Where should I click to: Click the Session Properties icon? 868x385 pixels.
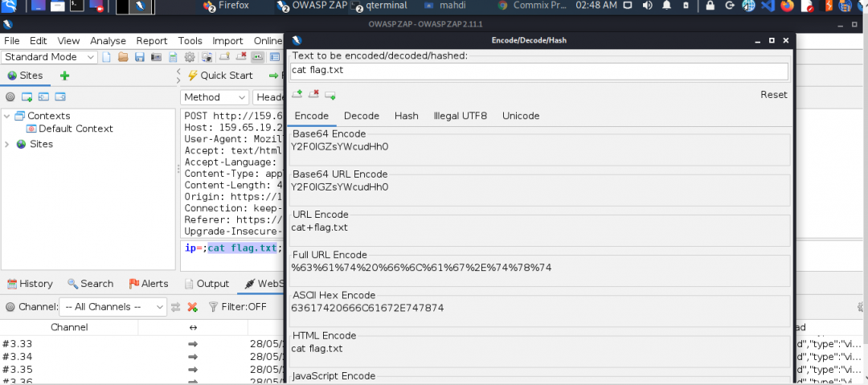coord(173,57)
